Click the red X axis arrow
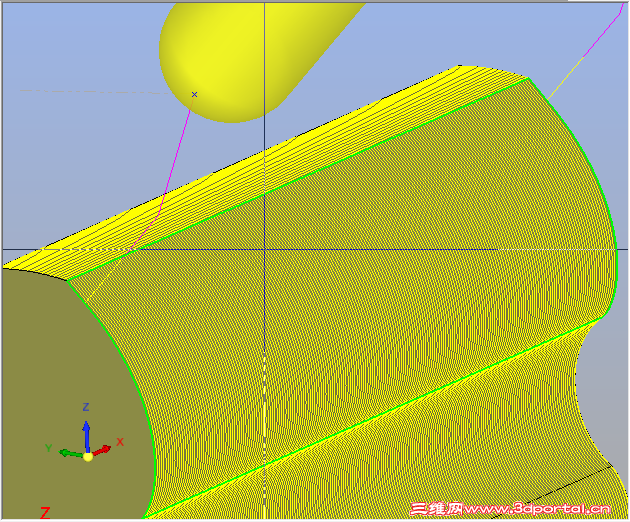The height and width of the screenshot is (522, 630). 102,450
